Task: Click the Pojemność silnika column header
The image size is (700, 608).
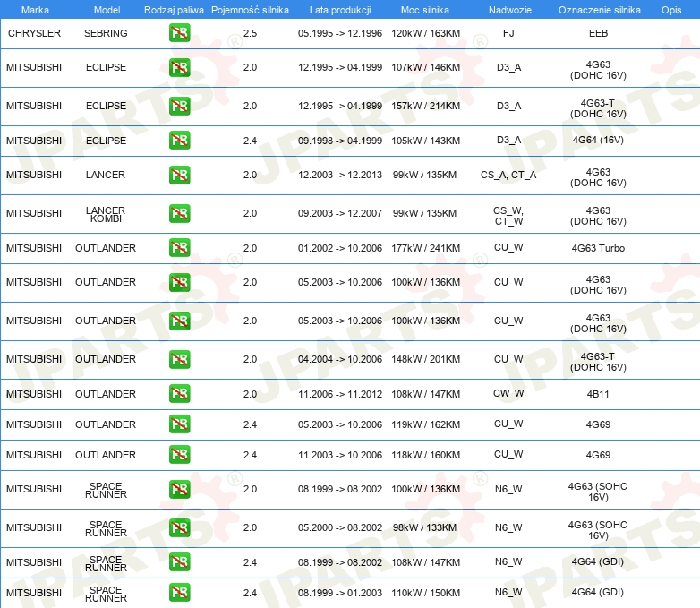Action: point(250,10)
